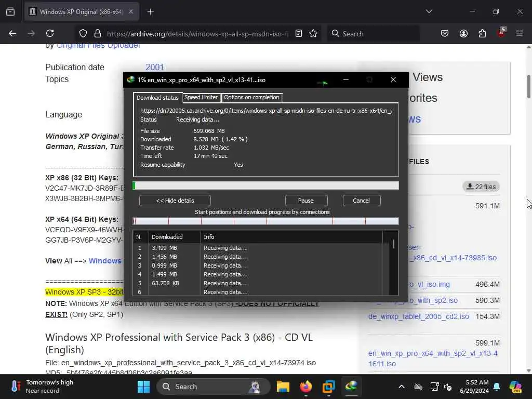Screen dimensions: 532x399
Task: Show hidden tray icons chevron
Action: pyautogui.click(x=402, y=387)
